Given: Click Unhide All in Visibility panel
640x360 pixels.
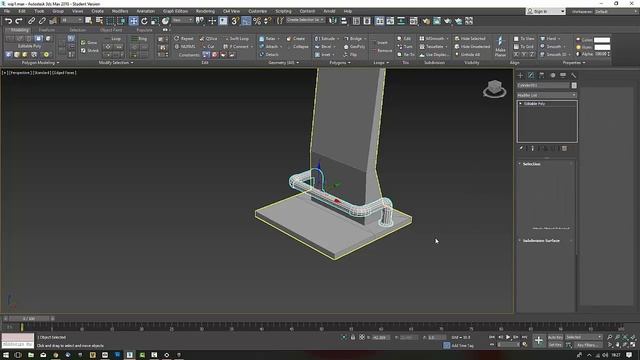Looking at the screenshot, I should [468, 55].
